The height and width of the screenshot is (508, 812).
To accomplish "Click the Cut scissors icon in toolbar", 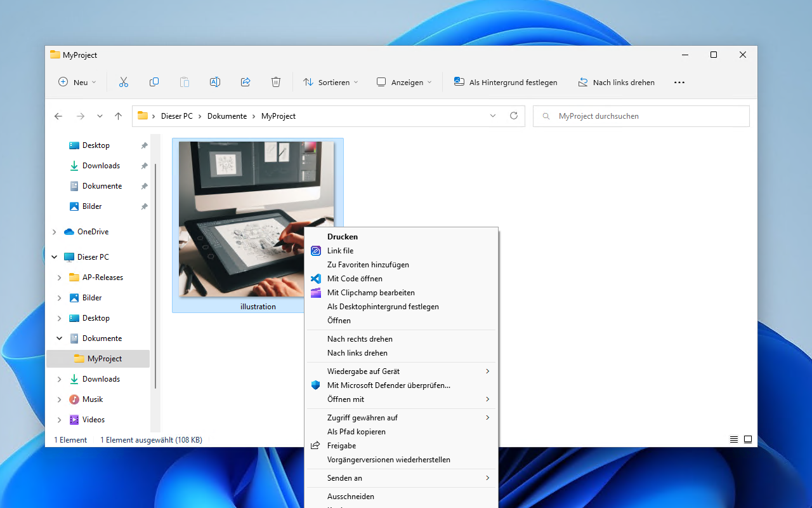I will [x=124, y=82].
